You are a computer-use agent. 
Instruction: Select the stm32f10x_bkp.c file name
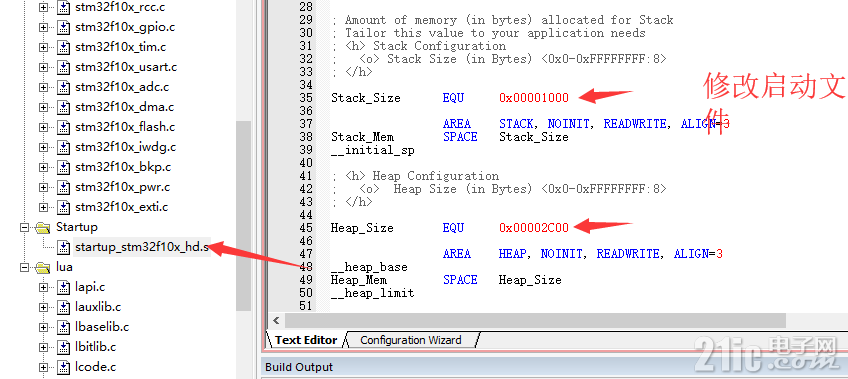pyautogui.click(x=123, y=168)
